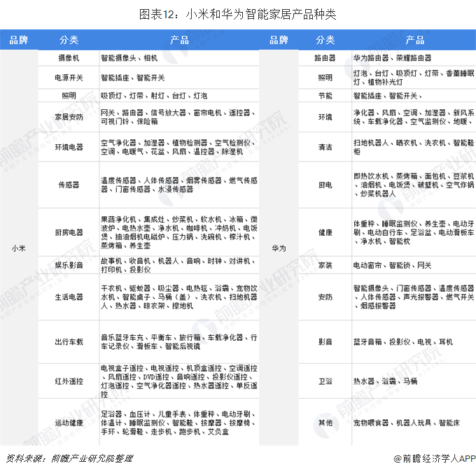Click the 其他 category cell
Viewport: 476px width, 473px height.
coord(325,423)
